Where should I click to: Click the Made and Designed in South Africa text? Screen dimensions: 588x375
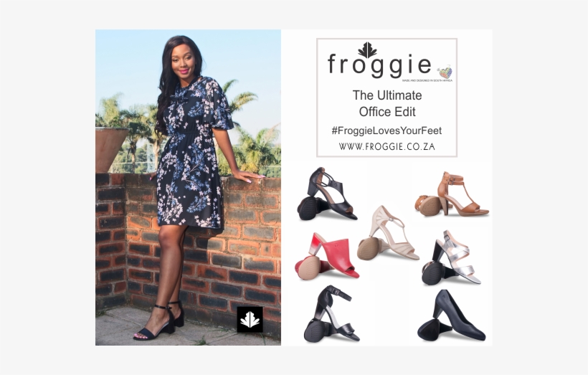click(x=427, y=80)
